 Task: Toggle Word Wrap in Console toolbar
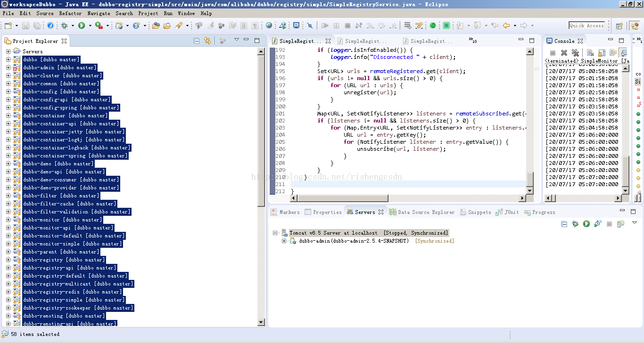(x=613, y=53)
